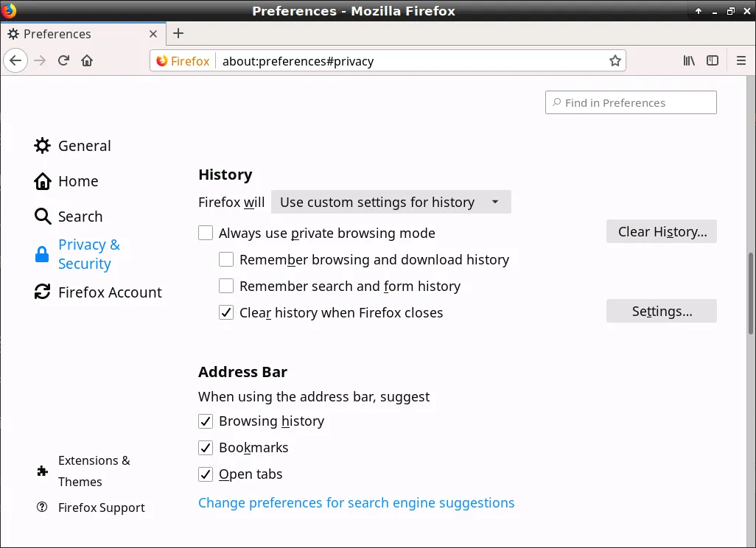Image resolution: width=756 pixels, height=548 pixels.
Task: Click the vertical scrollbar thumb
Action: coord(751,293)
